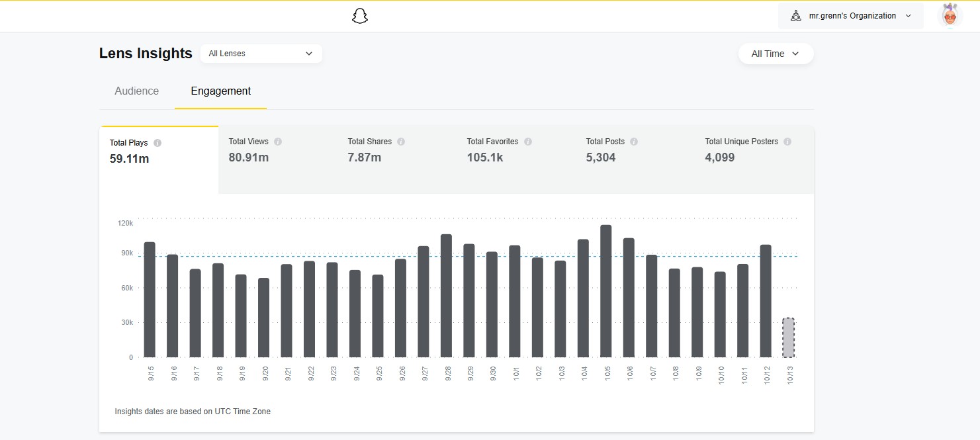Switch to the Audience tab
The height and width of the screenshot is (440, 980).
(137, 91)
